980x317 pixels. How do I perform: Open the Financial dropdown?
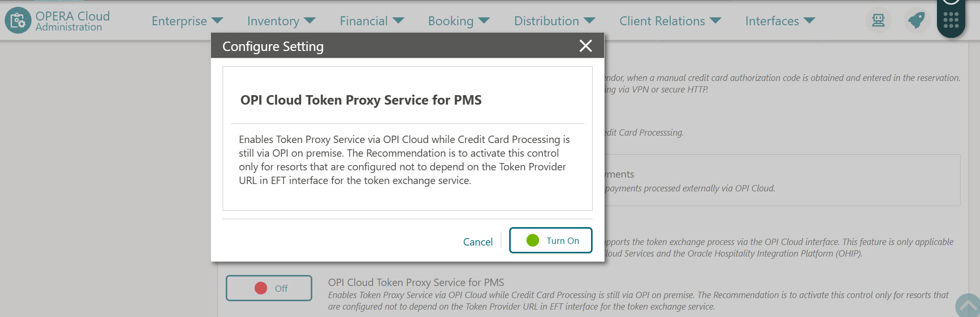click(372, 21)
